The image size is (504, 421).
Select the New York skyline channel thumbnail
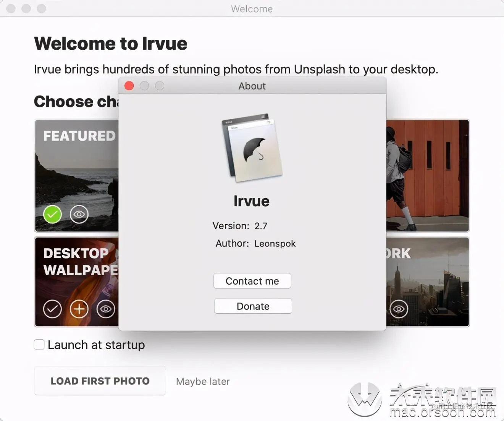pyautogui.click(x=428, y=282)
